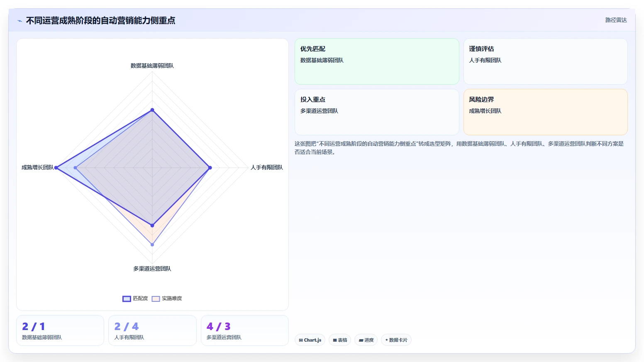Click the 表格 tag chip
Screen dimensions: 644x362
340,340
